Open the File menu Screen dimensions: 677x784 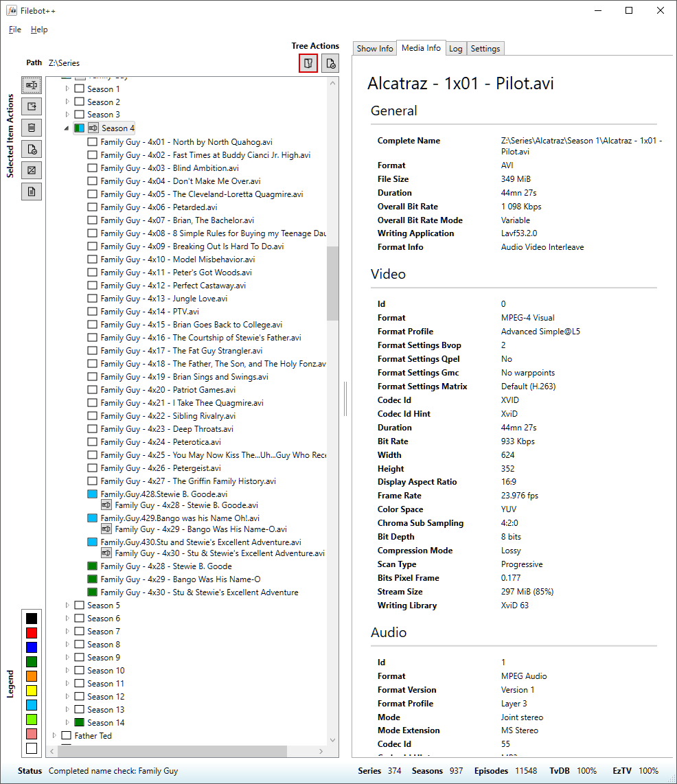15,30
